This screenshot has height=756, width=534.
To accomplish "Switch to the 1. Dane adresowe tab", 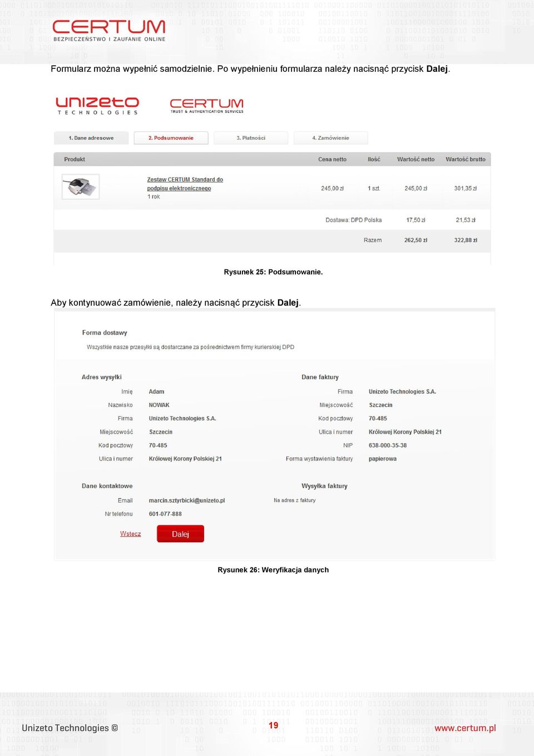I will (91, 138).
